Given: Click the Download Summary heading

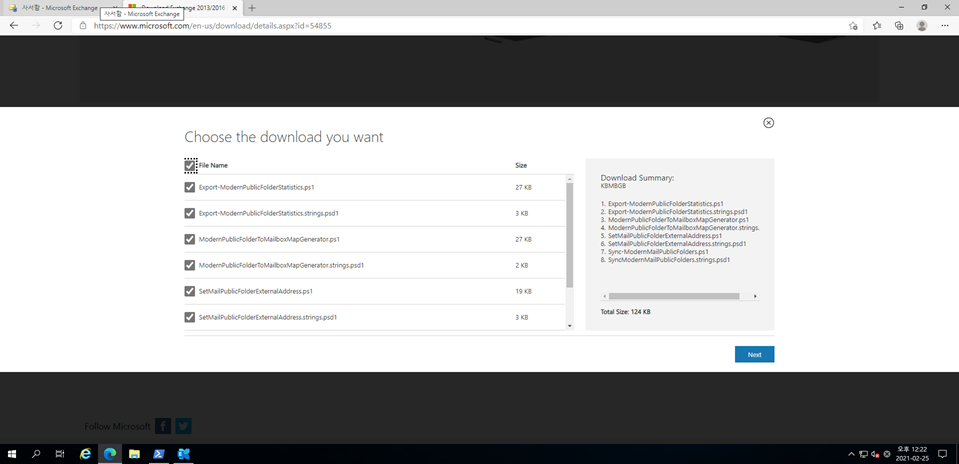Looking at the screenshot, I should [637, 178].
